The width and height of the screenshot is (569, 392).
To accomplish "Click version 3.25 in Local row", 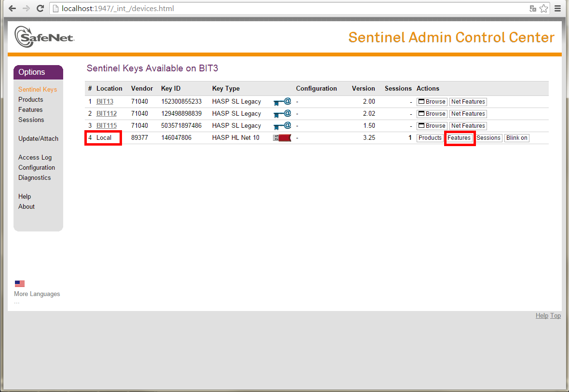I will [369, 138].
